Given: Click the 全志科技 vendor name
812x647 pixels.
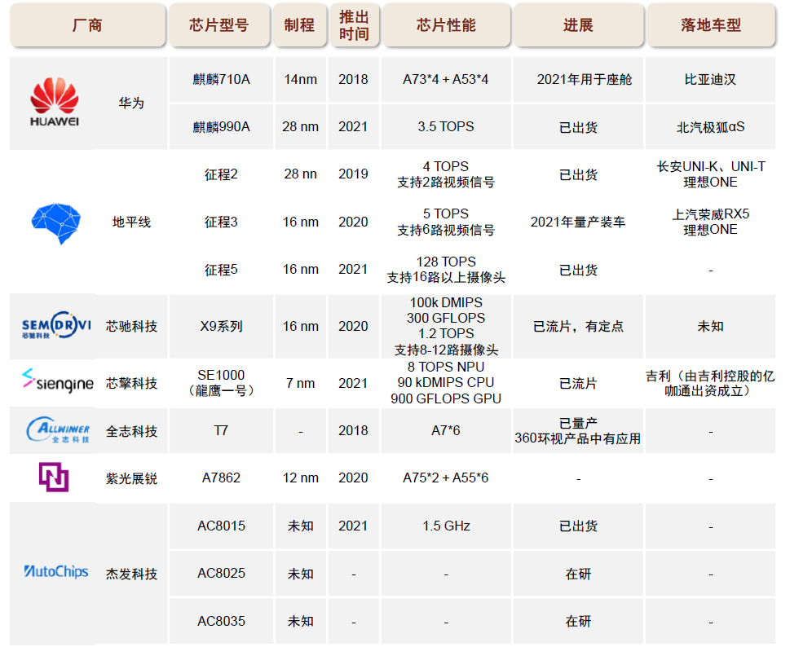Looking at the screenshot, I should coord(131,431).
